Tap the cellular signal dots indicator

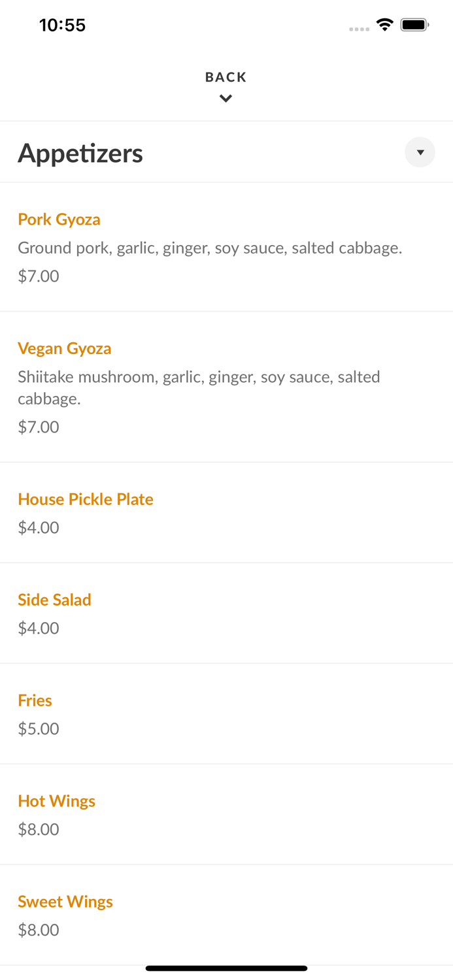pyautogui.click(x=359, y=29)
